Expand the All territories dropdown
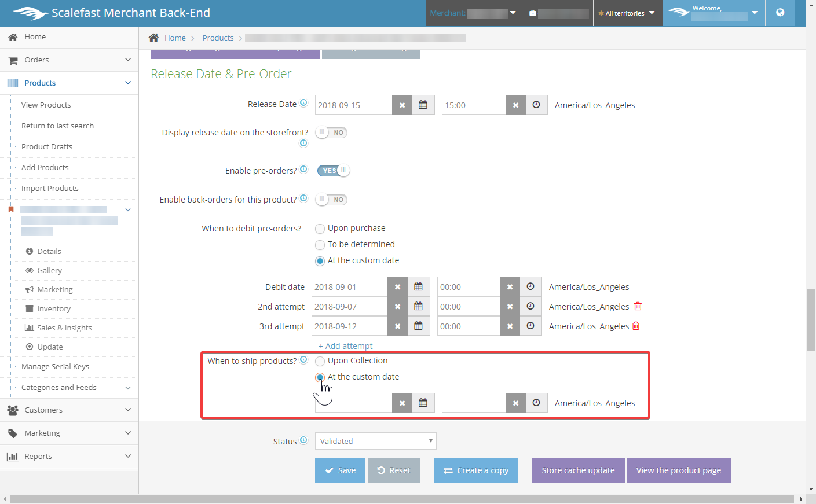Image resolution: width=816 pixels, height=504 pixels. click(x=627, y=13)
